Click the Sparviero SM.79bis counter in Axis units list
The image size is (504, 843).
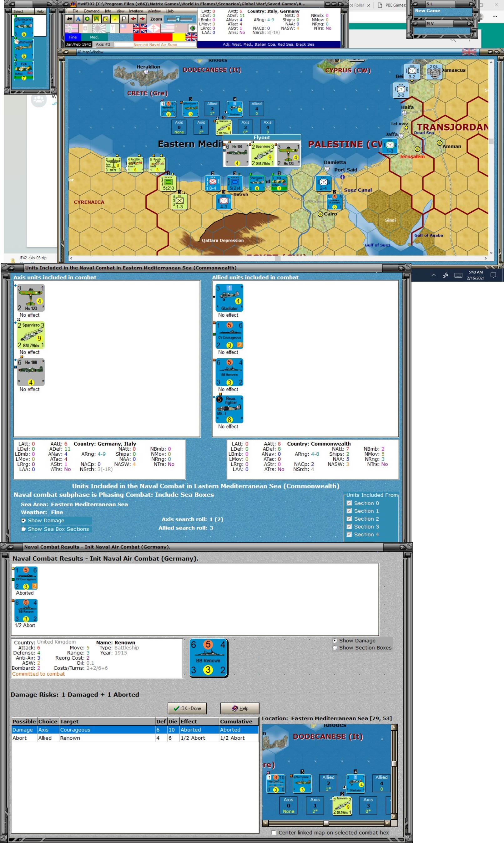[31, 335]
